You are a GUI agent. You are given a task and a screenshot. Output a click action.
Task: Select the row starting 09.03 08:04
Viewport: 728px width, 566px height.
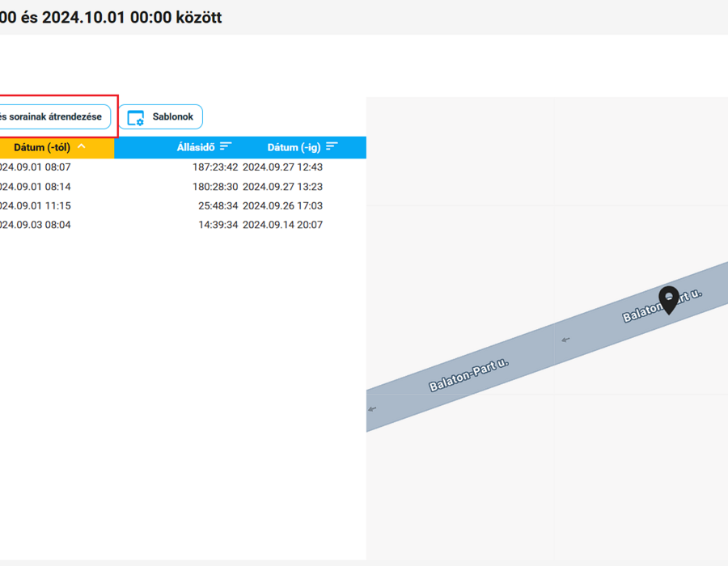pyautogui.click(x=183, y=225)
